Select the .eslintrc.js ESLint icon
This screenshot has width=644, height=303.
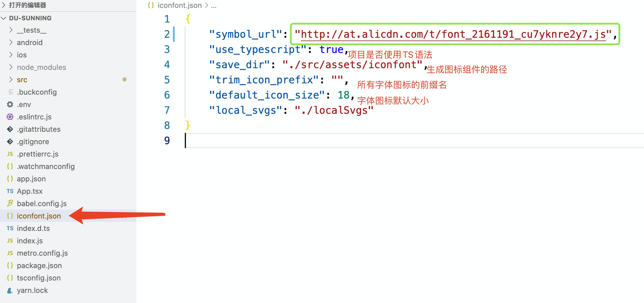pyautogui.click(x=9, y=117)
